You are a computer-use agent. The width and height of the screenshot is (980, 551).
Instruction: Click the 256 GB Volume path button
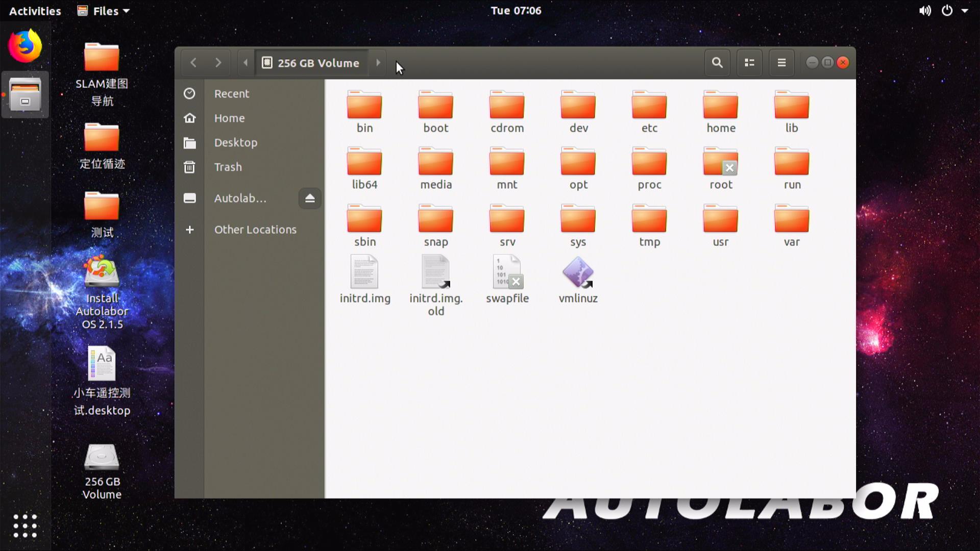pyautogui.click(x=311, y=63)
